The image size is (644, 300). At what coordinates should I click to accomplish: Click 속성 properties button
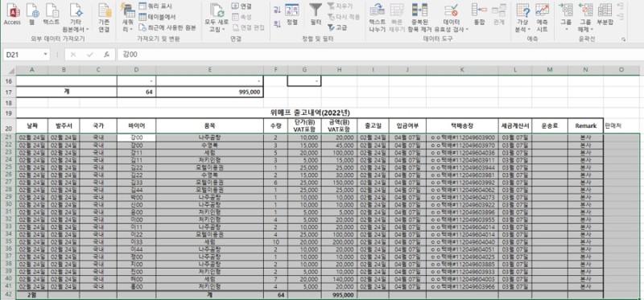242,17
